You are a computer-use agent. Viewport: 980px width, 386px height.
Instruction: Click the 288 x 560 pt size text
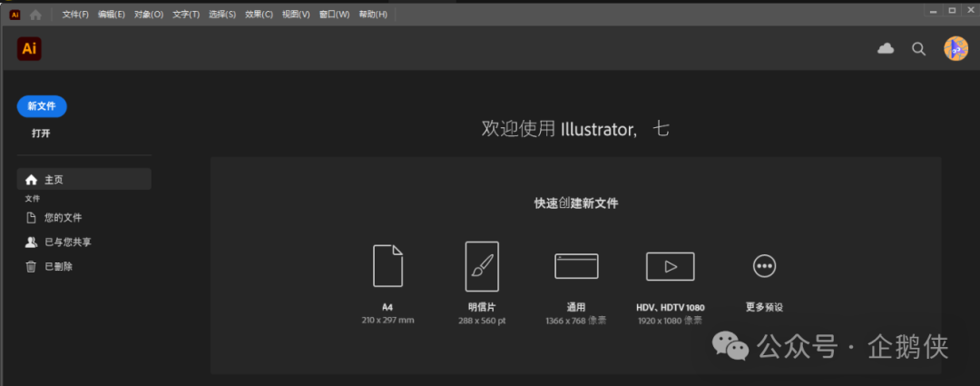click(482, 321)
